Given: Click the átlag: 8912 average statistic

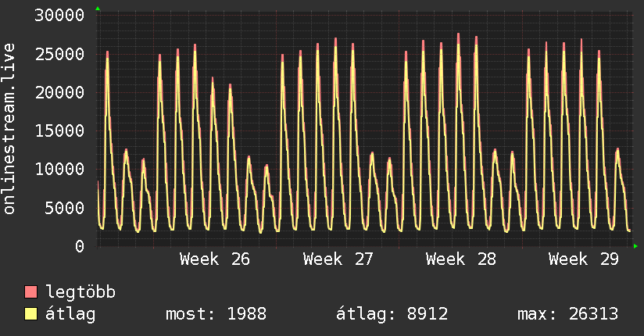Looking at the screenshot, I should [x=392, y=314].
